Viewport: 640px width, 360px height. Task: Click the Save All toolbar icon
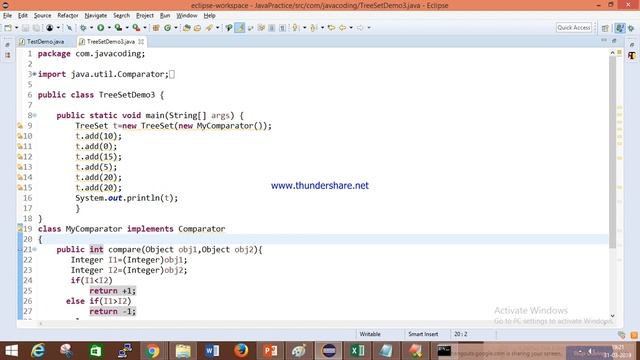coord(36,28)
